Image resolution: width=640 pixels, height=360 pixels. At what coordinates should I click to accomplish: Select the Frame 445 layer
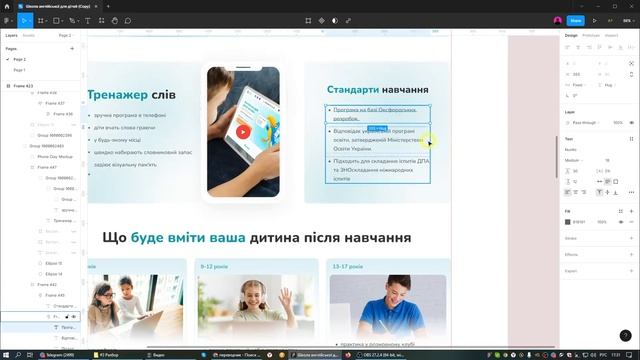tap(55, 296)
